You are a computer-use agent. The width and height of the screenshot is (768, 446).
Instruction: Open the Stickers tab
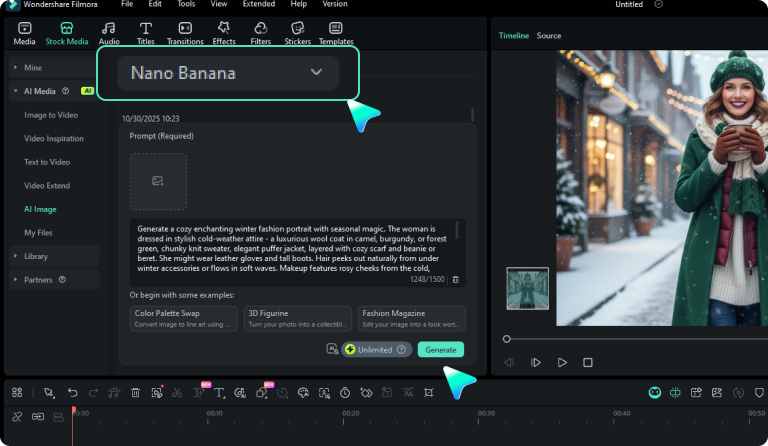tap(298, 33)
